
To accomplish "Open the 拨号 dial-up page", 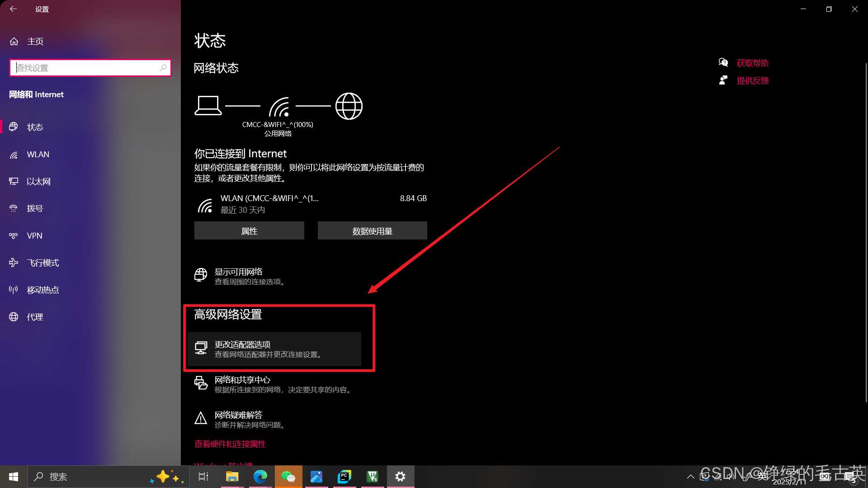I will [35, 209].
